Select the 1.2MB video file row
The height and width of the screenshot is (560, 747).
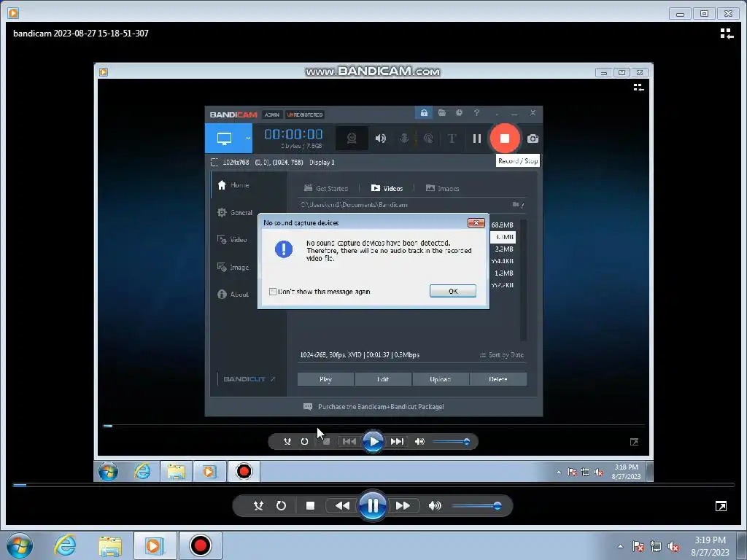click(x=503, y=273)
